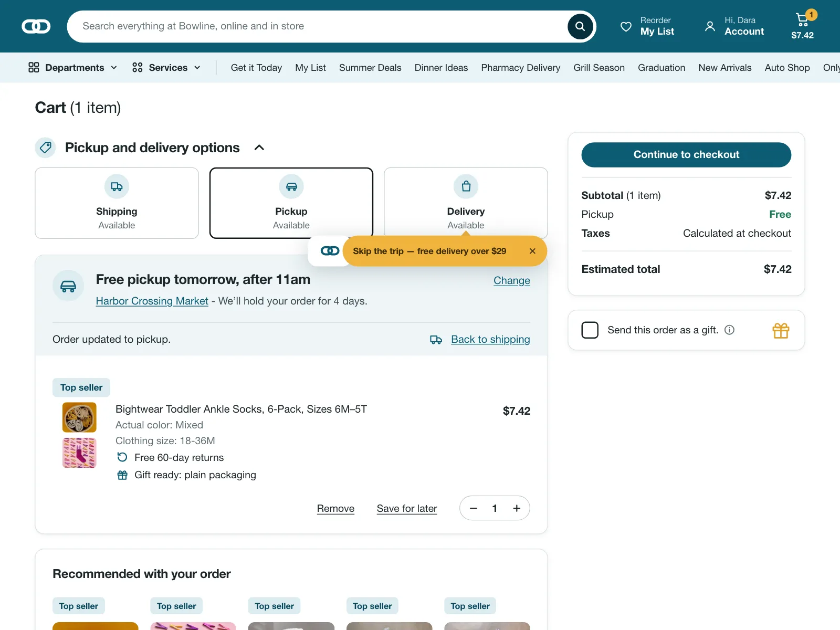This screenshot has height=630, width=840.
Task: Click the free returns arrow icon
Action: 122,457
